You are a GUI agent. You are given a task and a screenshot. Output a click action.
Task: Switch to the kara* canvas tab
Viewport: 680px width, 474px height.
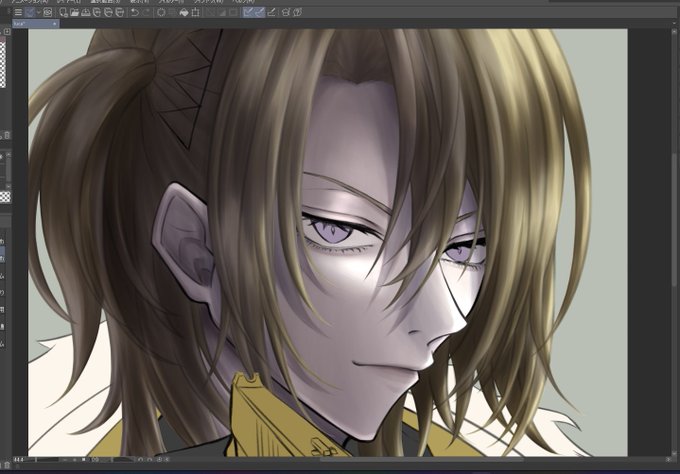click(35, 24)
